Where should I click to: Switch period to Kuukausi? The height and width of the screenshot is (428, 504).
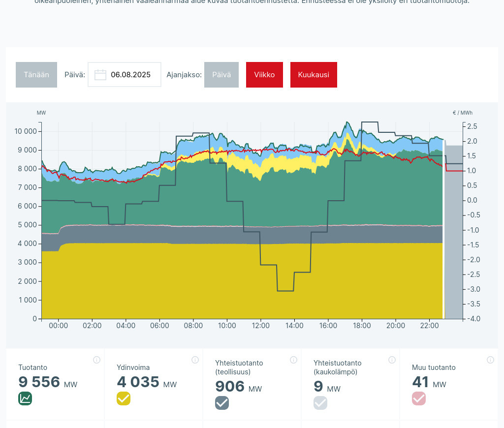[x=314, y=75]
